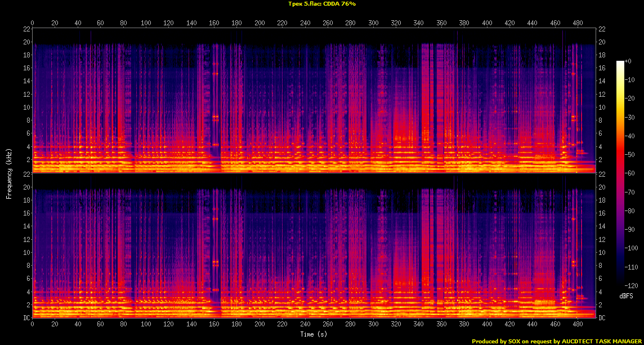Click the 0 mark on top time axis
Screen dimensions: 644x345
(33, 23)
